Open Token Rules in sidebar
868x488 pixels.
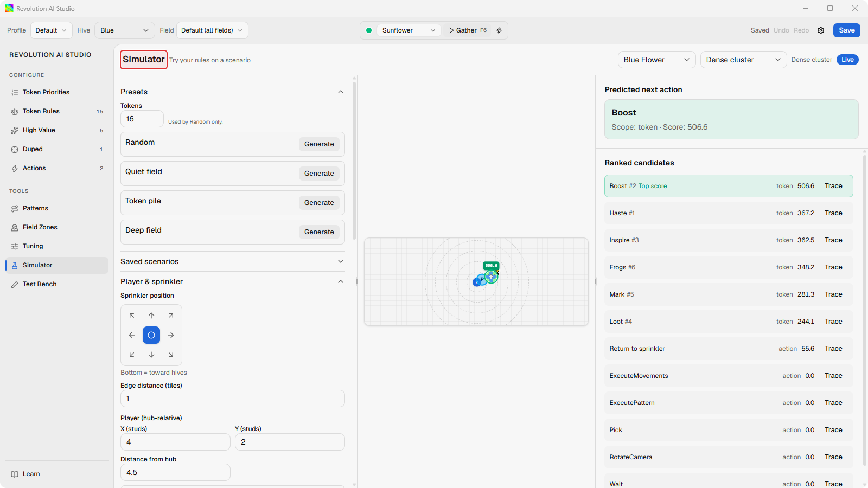point(57,111)
